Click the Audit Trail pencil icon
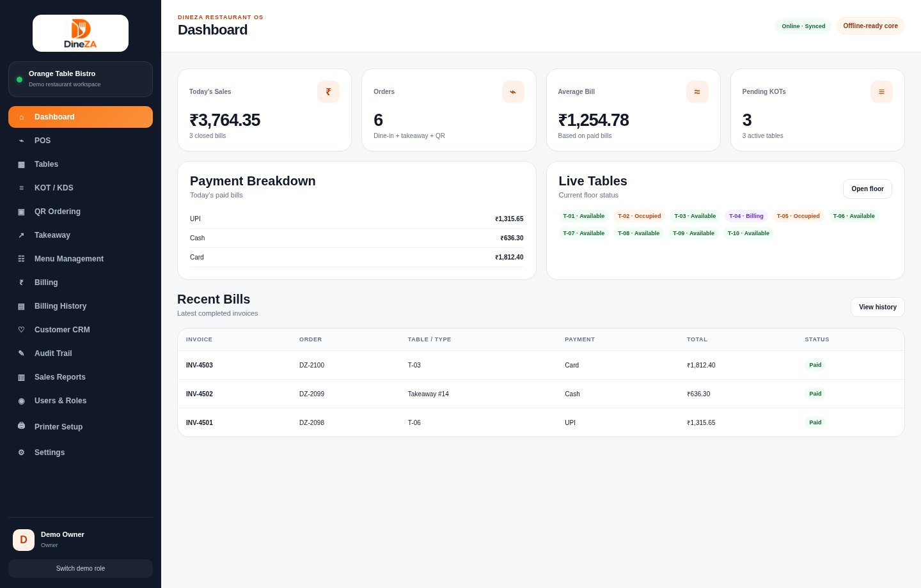 pos(21,353)
